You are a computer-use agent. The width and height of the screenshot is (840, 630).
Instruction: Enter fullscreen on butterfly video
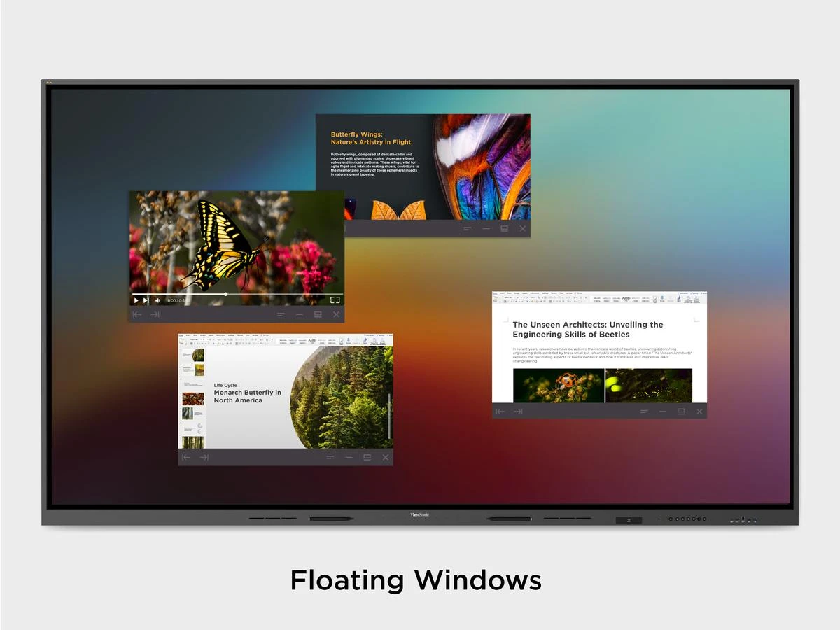pos(335,300)
